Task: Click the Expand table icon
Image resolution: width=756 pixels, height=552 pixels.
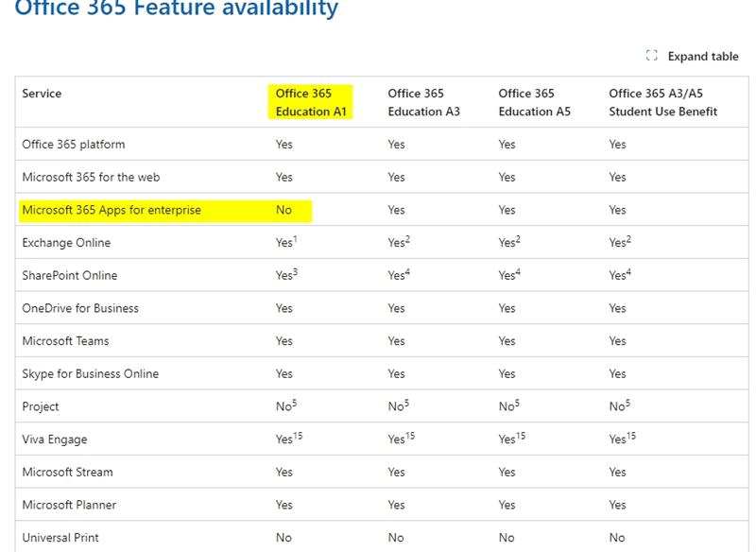Action: pyautogui.click(x=651, y=56)
